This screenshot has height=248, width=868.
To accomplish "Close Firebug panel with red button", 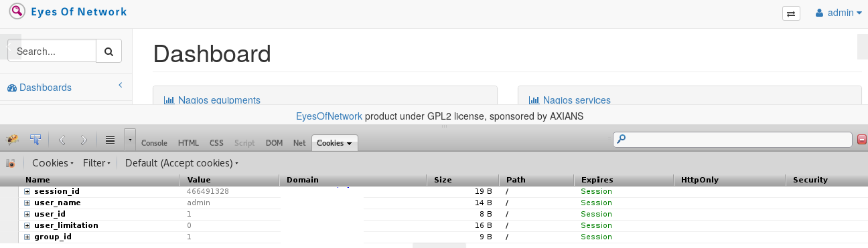I will 862,139.
